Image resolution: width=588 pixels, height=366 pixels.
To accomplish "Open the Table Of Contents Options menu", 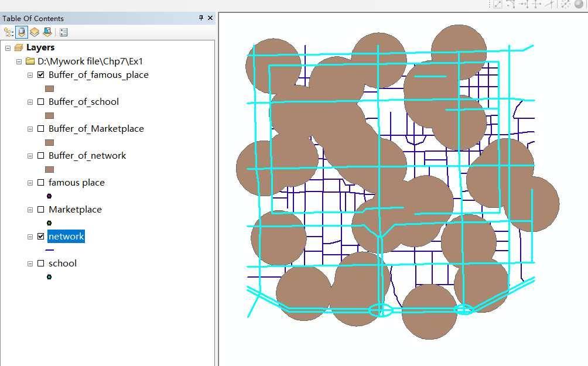I will [63, 32].
